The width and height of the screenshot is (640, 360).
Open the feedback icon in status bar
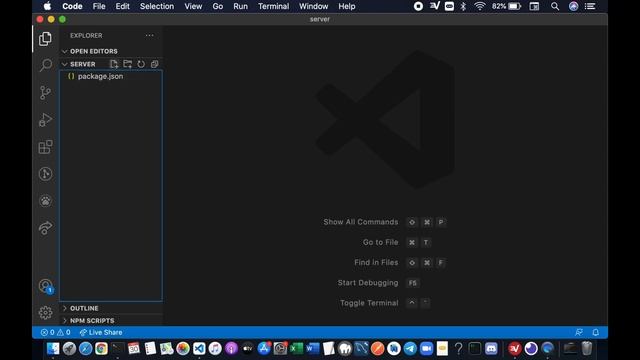tap(579, 332)
